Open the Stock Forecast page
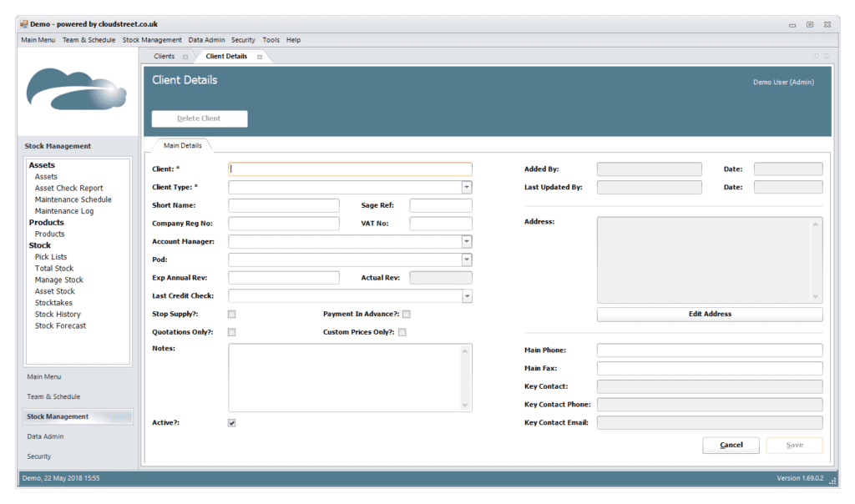 [60, 325]
